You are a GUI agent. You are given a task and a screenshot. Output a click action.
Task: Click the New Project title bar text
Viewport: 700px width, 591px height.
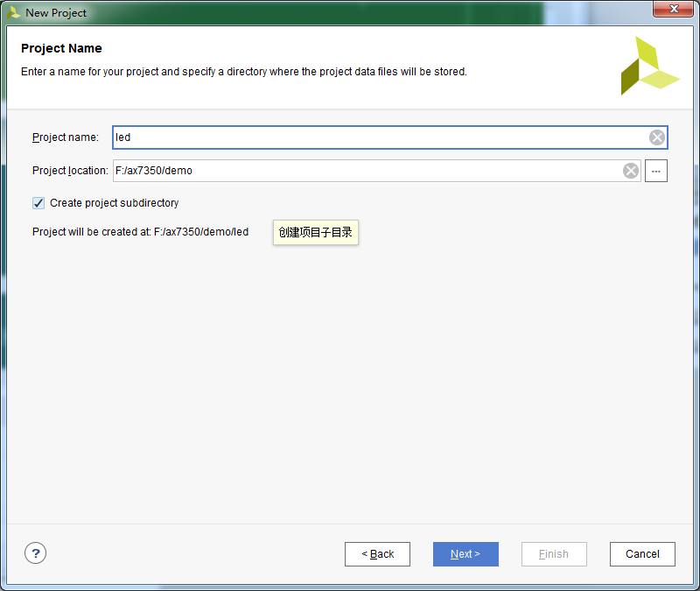[56, 13]
